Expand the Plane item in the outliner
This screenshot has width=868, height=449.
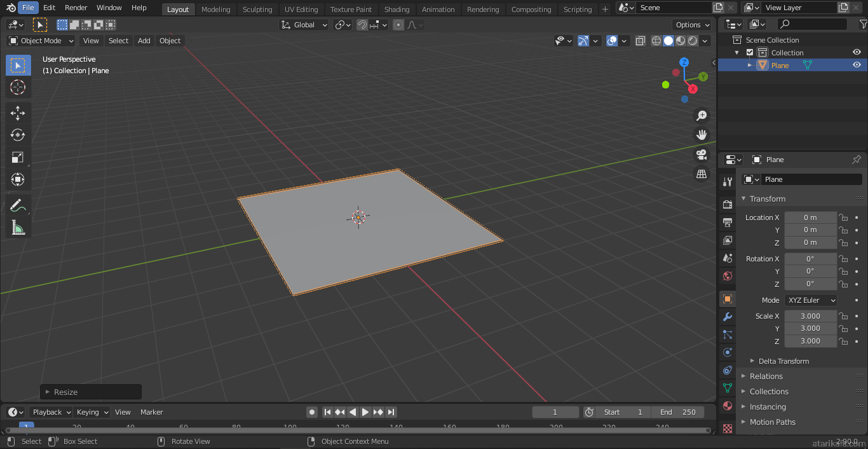pyautogui.click(x=750, y=66)
